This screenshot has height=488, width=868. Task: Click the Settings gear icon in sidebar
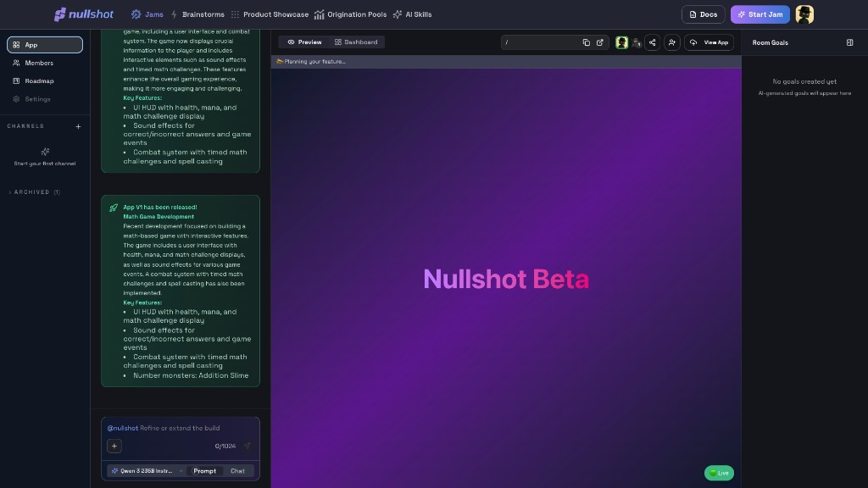pyautogui.click(x=17, y=99)
